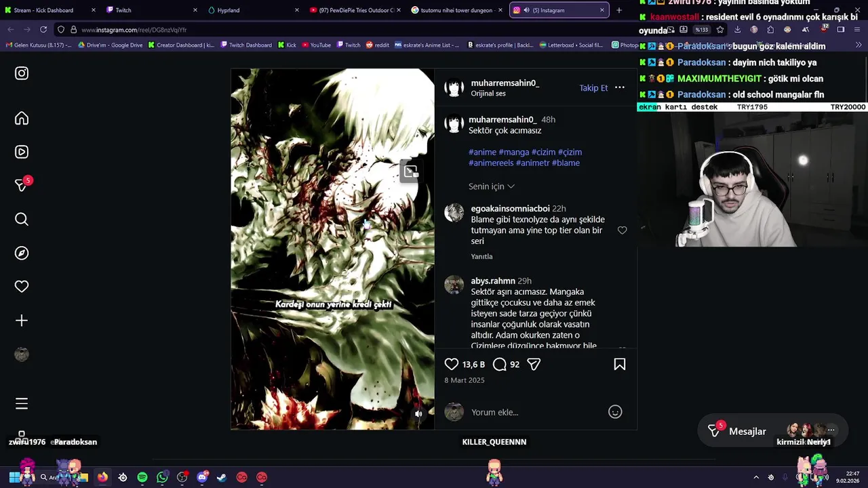Viewport: 868px width, 488px height.
Task: Expand overflow chevron on bookmarks bar
Action: (x=859, y=45)
